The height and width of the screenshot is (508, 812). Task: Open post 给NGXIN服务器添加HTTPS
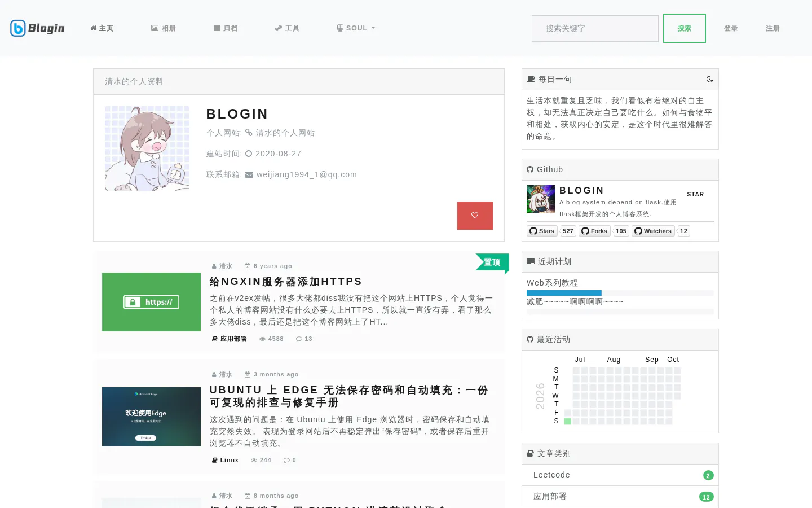click(286, 282)
